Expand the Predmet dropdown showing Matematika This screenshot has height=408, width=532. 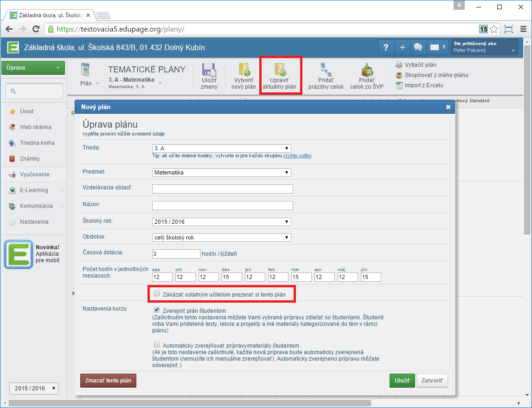tap(222, 173)
